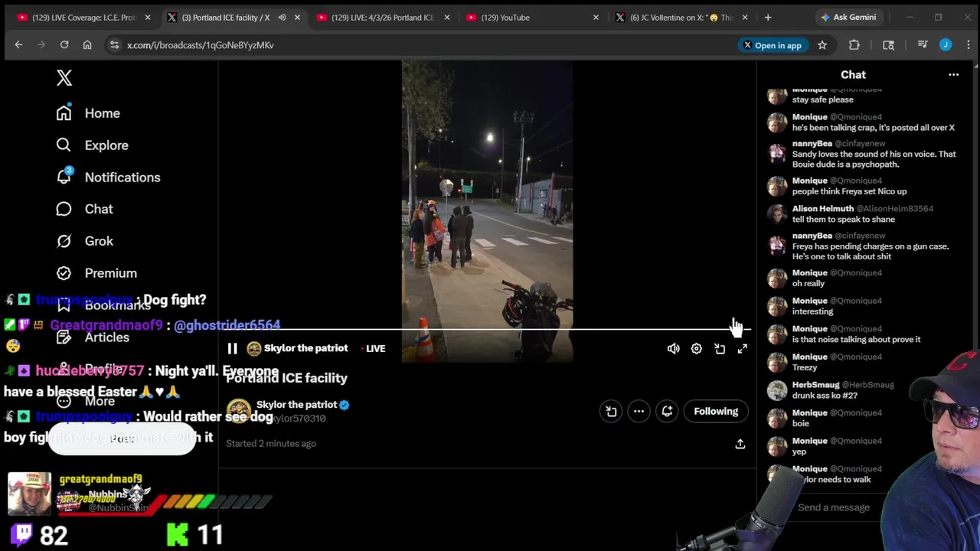Image resolution: width=980 pixels, height=551 pixels.
Task: Close the Portland ICE facility tab
Action: [297, 18]
